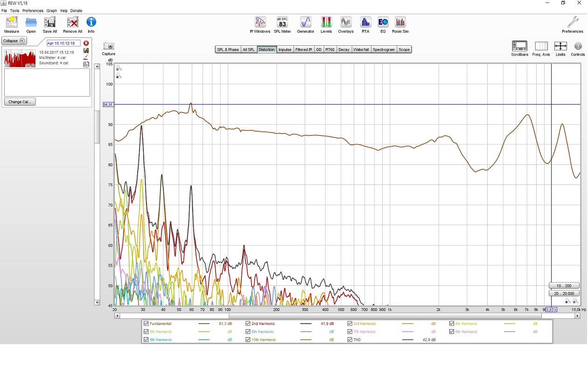
Task: Open the Overlays window
Action: [346, 22]
